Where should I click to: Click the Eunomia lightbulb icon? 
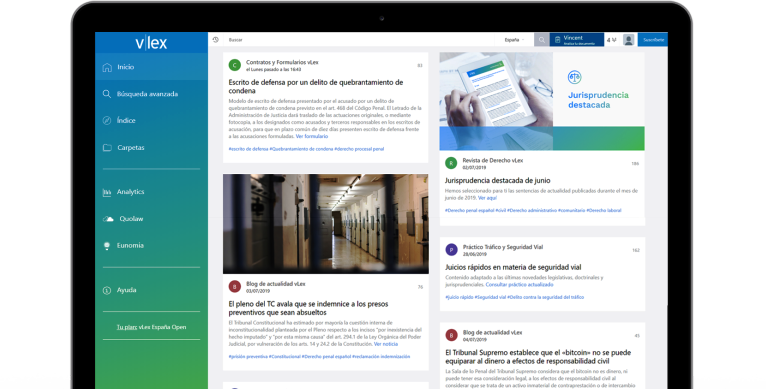click(x=107, y=246)
